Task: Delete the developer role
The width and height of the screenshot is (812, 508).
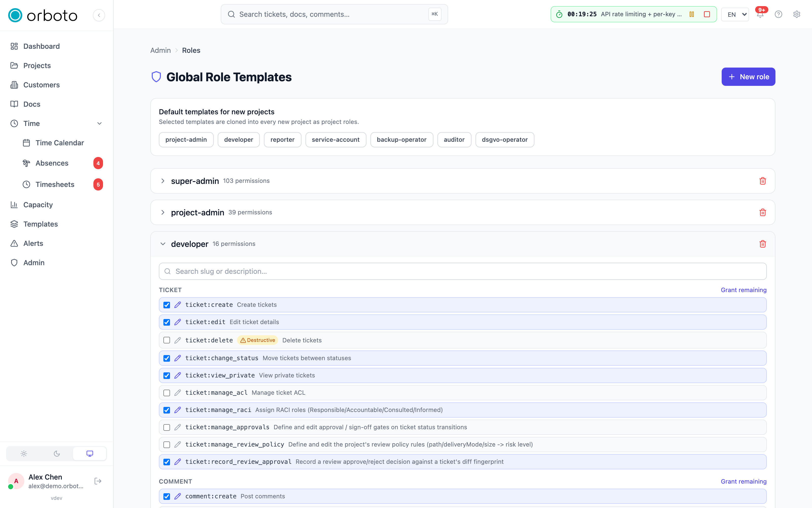Action: click(762, 244)
